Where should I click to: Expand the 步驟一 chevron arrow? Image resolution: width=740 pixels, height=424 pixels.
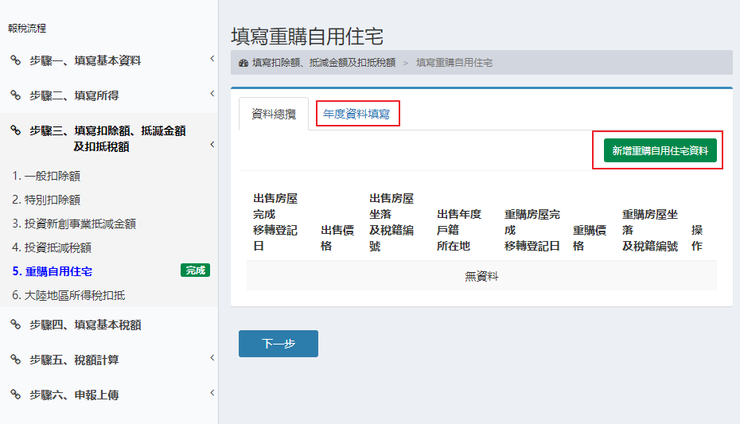point(212,60)
